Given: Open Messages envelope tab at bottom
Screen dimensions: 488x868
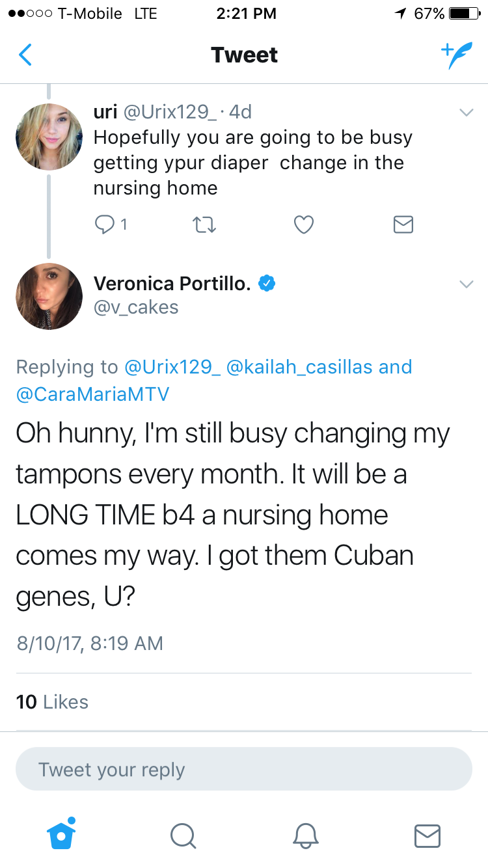Looking at the screenshot, I should (x=427, y=836).
